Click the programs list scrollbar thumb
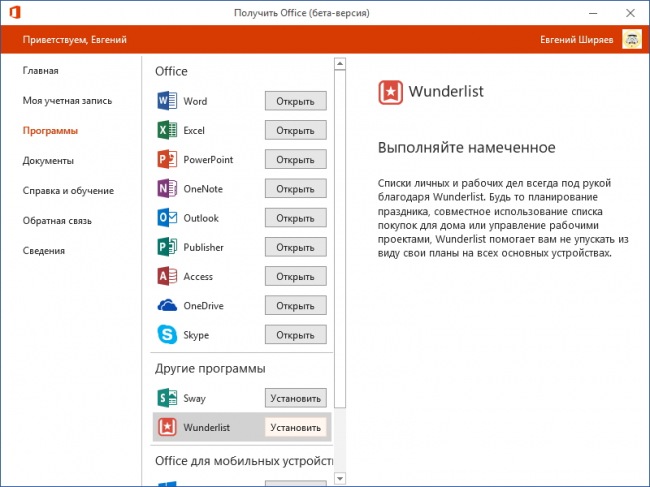This screenshot has height=487, width=650. click(340, 238)
